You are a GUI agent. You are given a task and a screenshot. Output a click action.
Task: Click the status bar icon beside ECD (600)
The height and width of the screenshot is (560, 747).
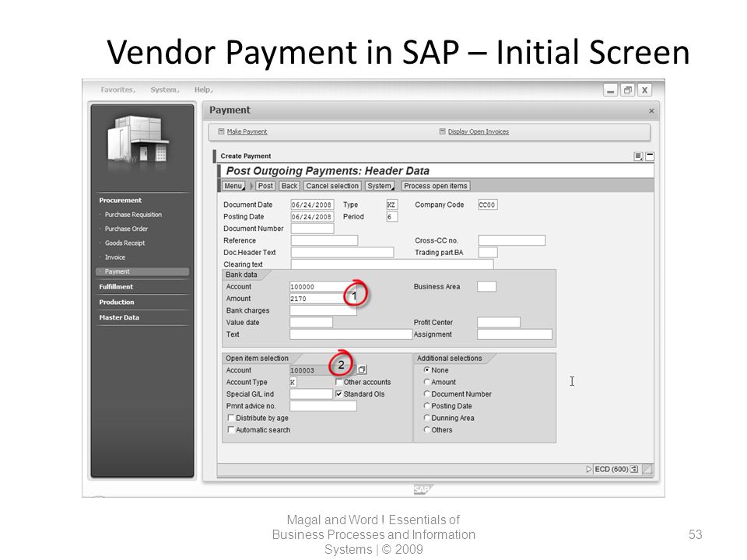point(633,469)
